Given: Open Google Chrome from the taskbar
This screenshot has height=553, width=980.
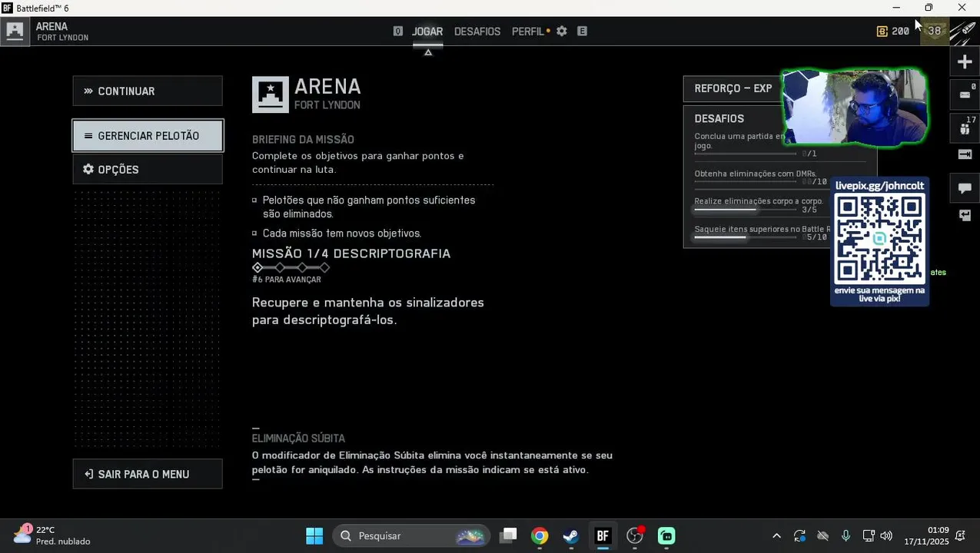Looking at the screenshot, I should pos(540,535).
